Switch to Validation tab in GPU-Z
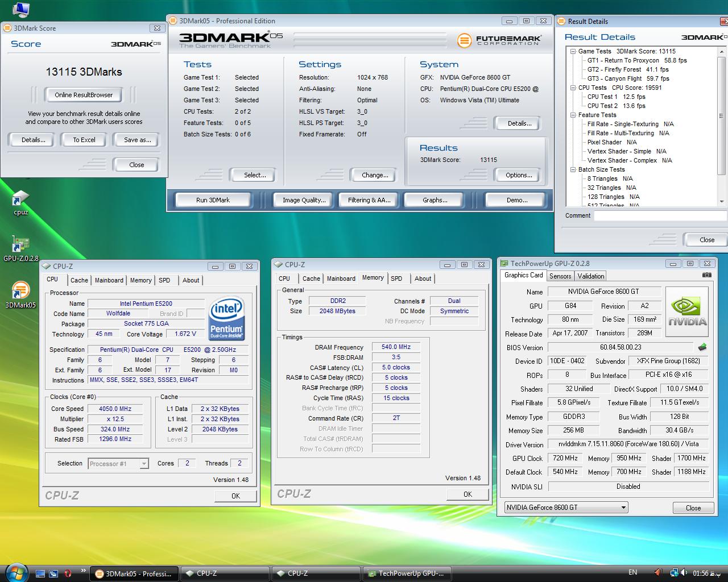Viewport: 728px width, 582px height. (591, 276)
